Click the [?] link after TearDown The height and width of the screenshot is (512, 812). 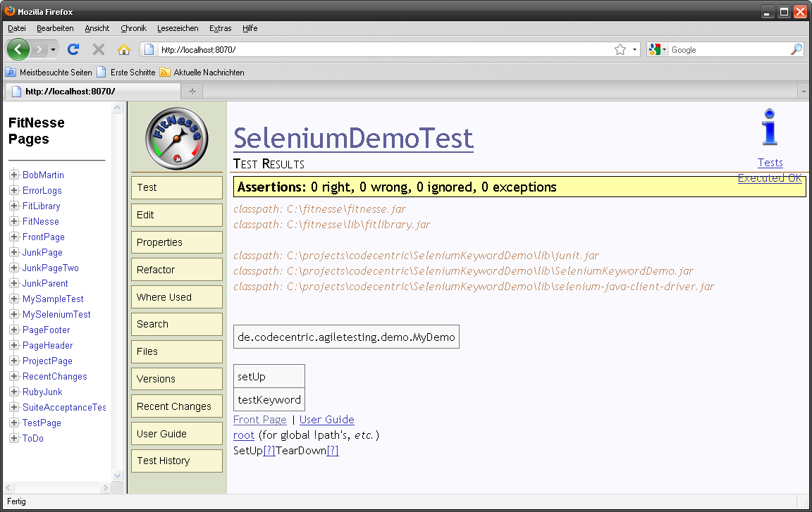click(x=333, y=451)
